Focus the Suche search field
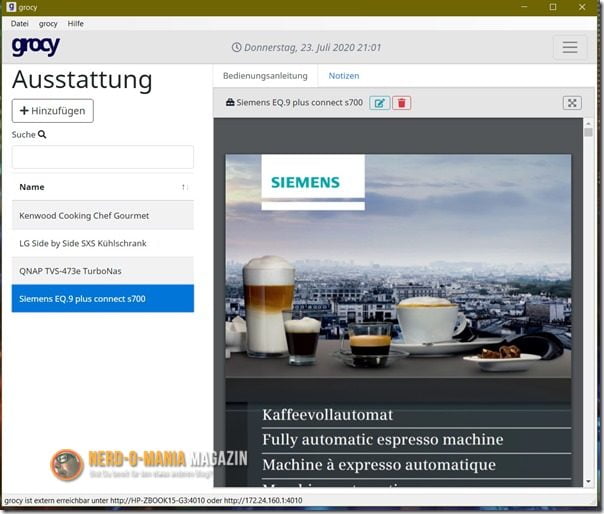 (102, 157)
